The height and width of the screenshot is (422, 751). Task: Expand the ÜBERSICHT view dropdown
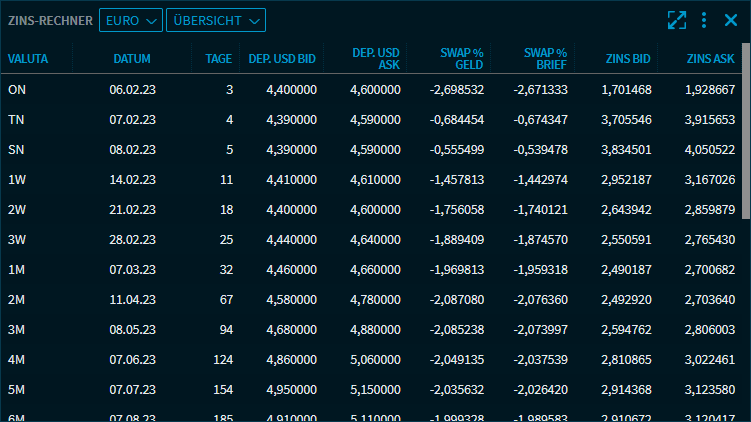[x=215, y=20]
